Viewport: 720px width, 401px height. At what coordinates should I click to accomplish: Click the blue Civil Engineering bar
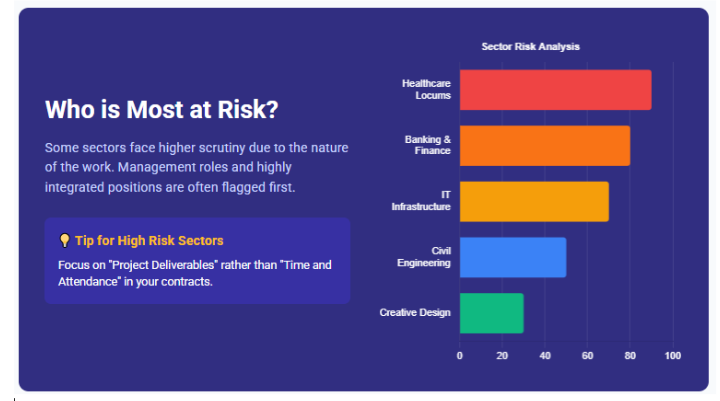tap(513, 257)
